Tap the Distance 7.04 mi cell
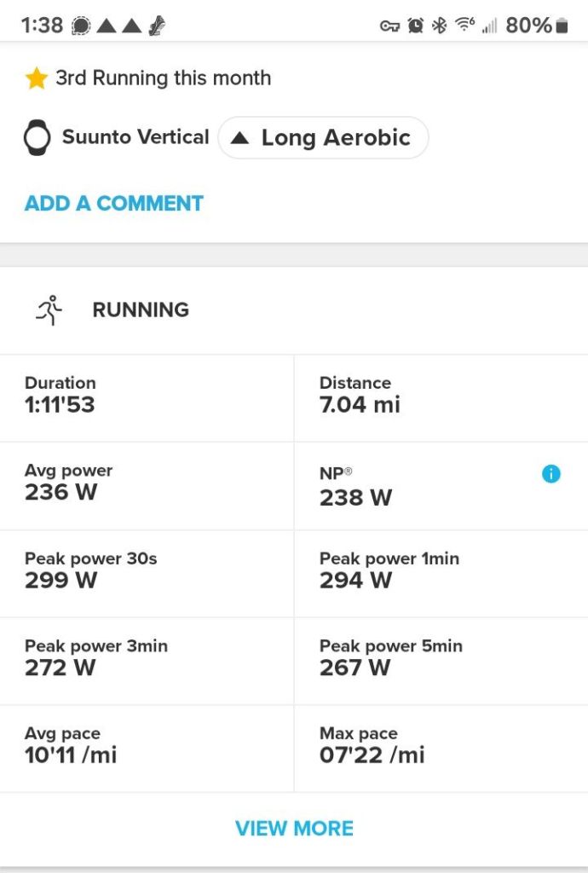Viewport: 588px width, 873px height. tap(441, 396)
